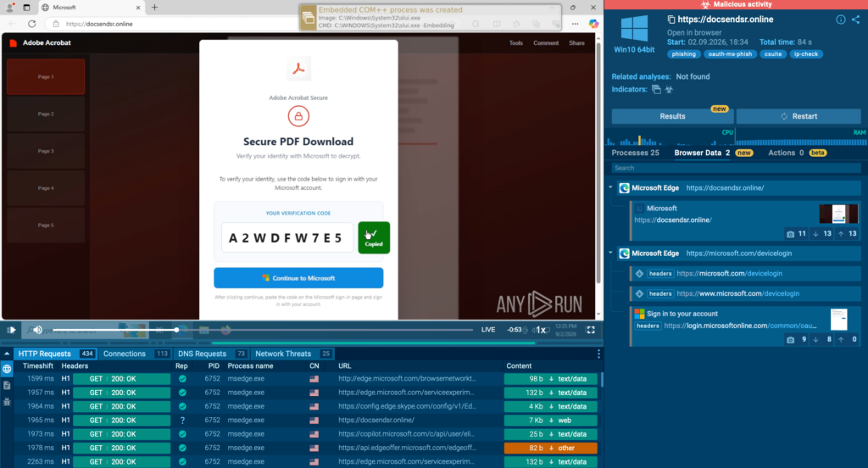
Task: Click headers badge for microsoft.com/devicelogin
Action: click(x=659, y=274)
